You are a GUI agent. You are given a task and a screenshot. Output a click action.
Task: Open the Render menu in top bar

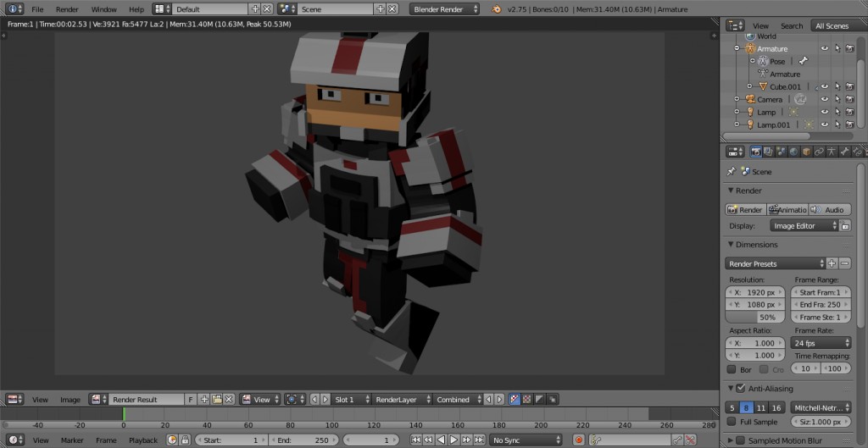point(67,9)
